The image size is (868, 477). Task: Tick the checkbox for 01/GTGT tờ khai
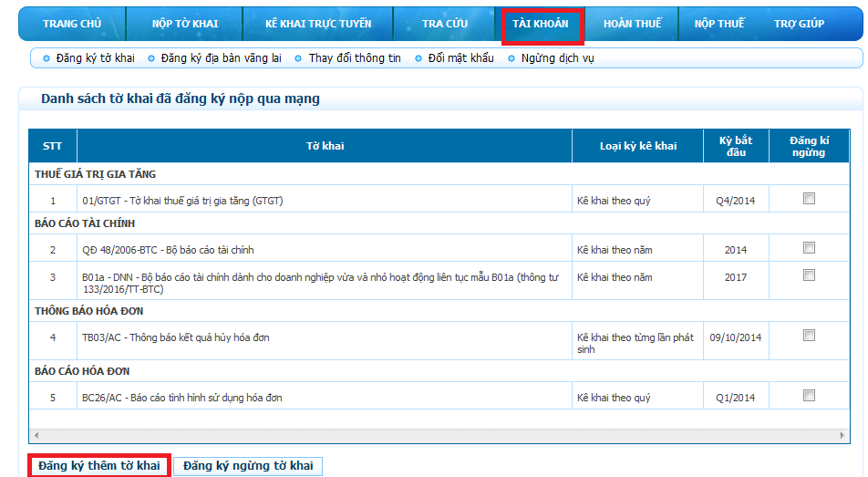point(809,199)
